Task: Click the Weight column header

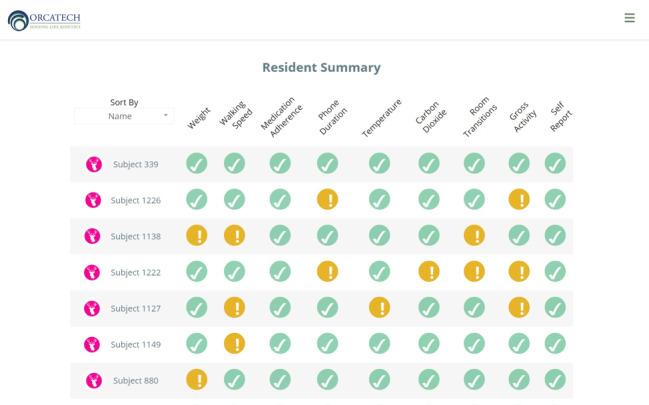Action: (x=199, y=118)
